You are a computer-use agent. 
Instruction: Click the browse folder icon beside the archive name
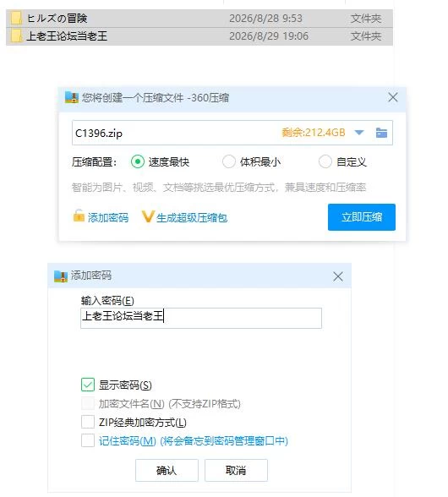point(381,133)
